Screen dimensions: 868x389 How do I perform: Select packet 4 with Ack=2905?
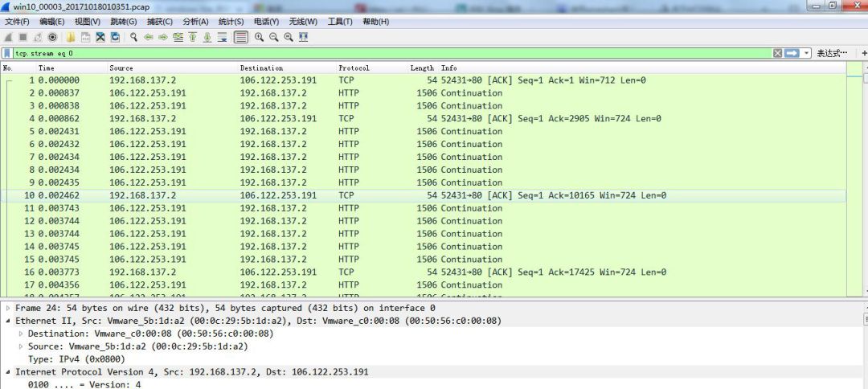(x=423, y=118)
